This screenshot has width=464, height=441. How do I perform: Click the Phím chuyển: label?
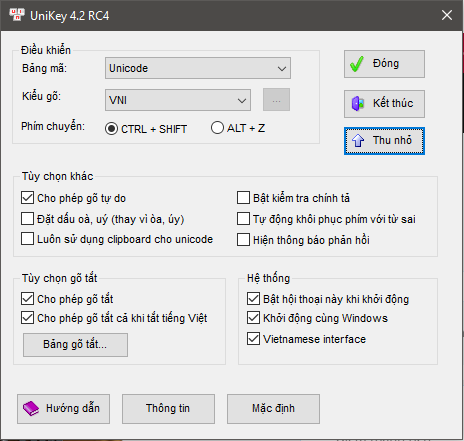(x=53, y=126)
